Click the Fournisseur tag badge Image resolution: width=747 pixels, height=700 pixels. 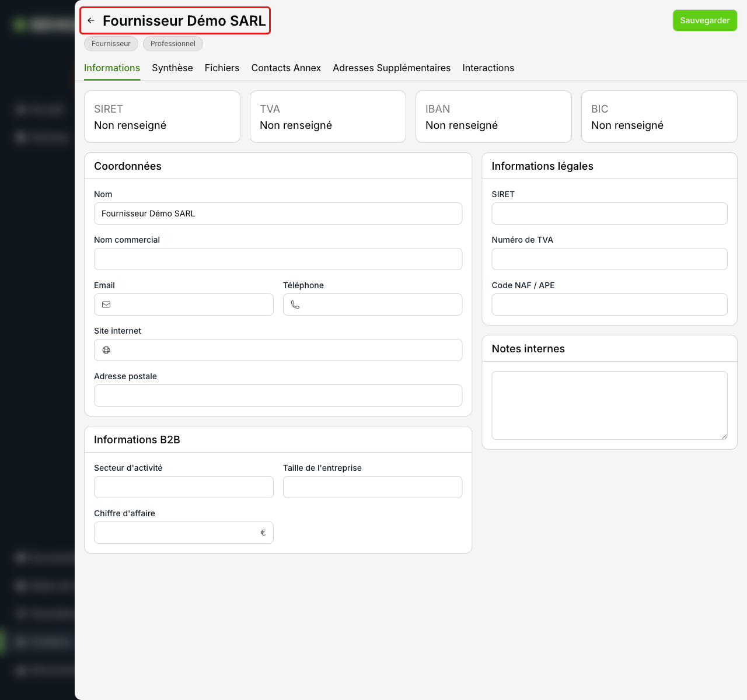[111, 44]
